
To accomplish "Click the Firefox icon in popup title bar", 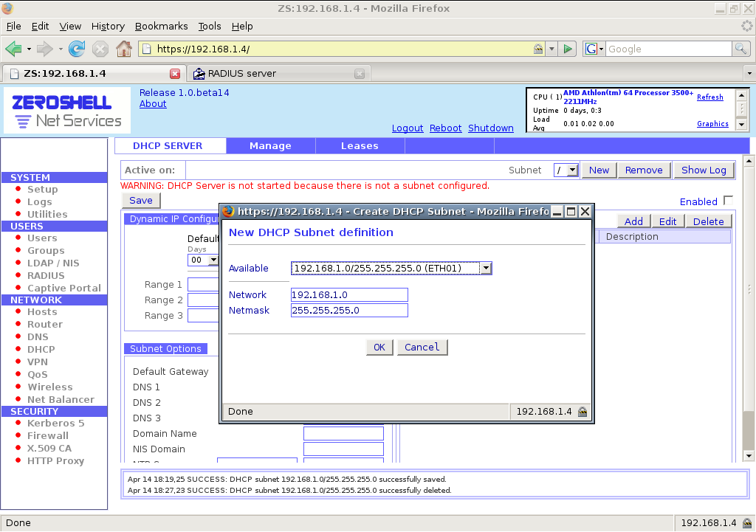I will coord(229,211).
